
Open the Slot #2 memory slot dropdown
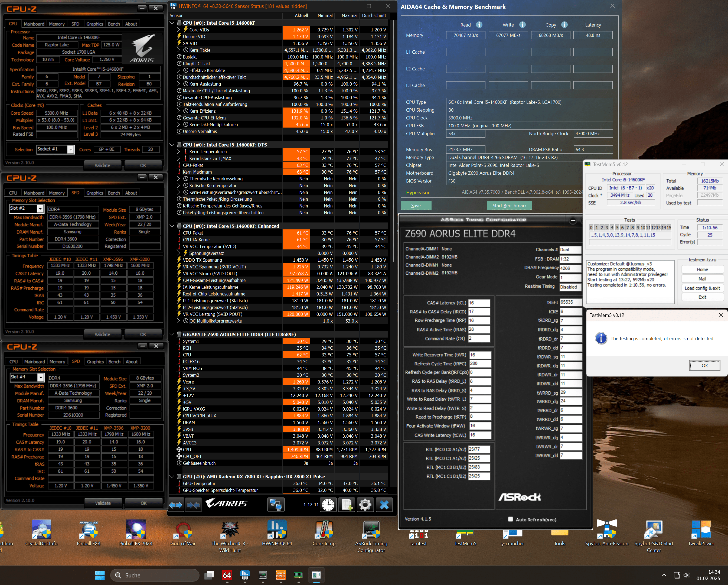coord(40,208)
